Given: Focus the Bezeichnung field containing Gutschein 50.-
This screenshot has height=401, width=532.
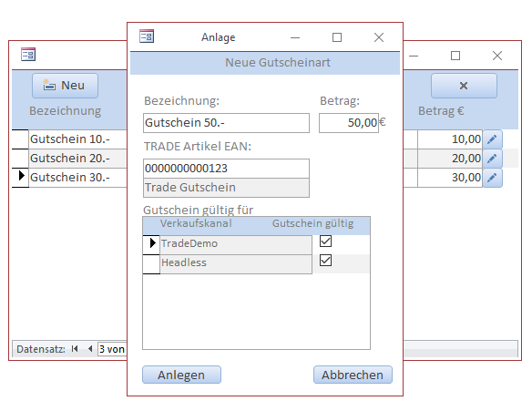Looking at the screenshot, I should [x=226, y=123].
